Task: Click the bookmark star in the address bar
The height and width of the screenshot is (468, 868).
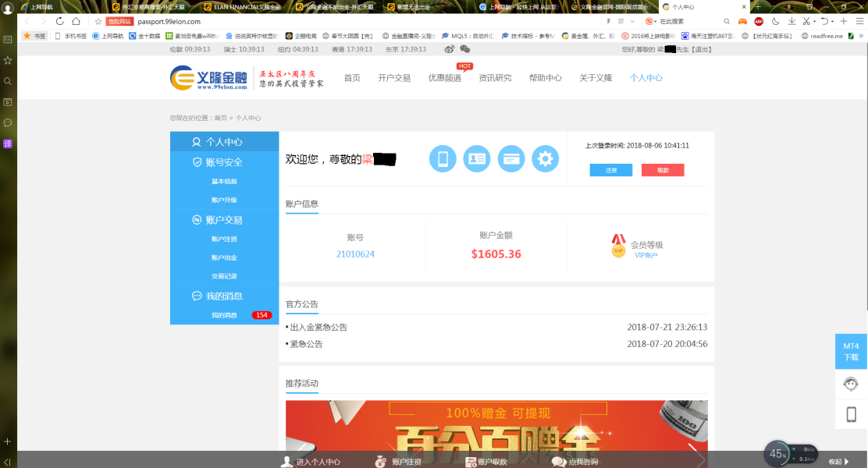Action: [98, 22]
